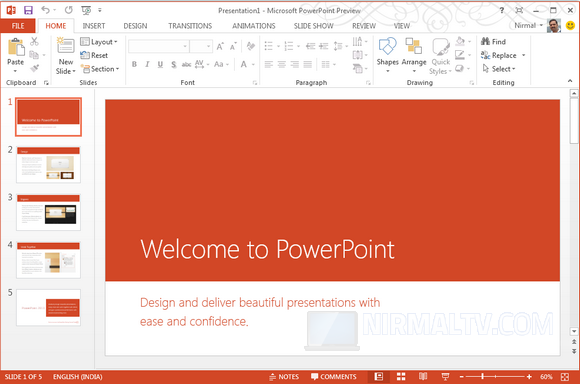Click the Arrange icon
The height and width of the screenshot is (384, 580).
(414, 47)
